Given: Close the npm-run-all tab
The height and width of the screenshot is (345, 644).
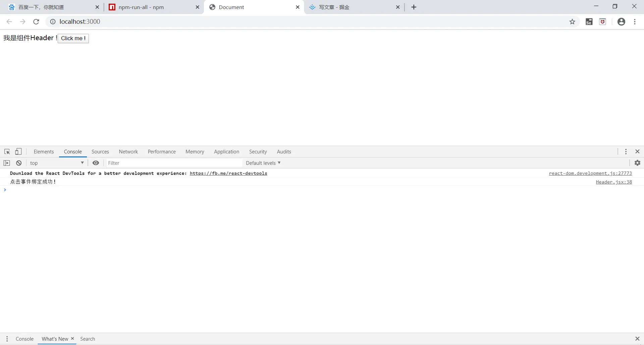Looking at the screenshot, I should click(x=197, y=7).
